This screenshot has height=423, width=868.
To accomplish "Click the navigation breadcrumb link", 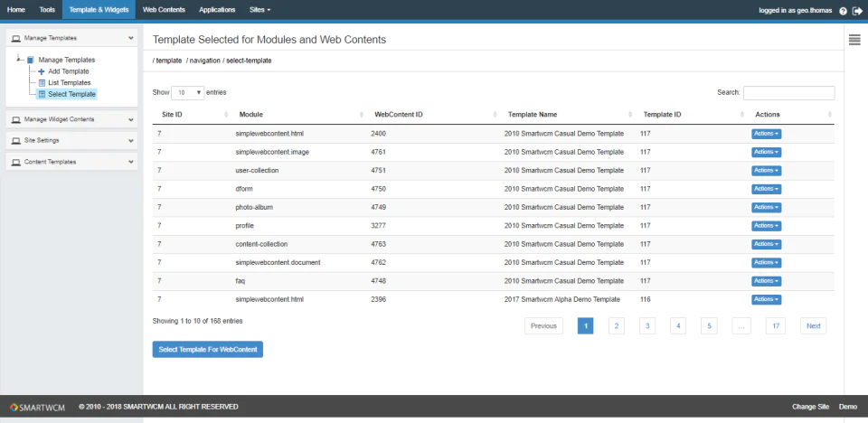I will point(205,61).
